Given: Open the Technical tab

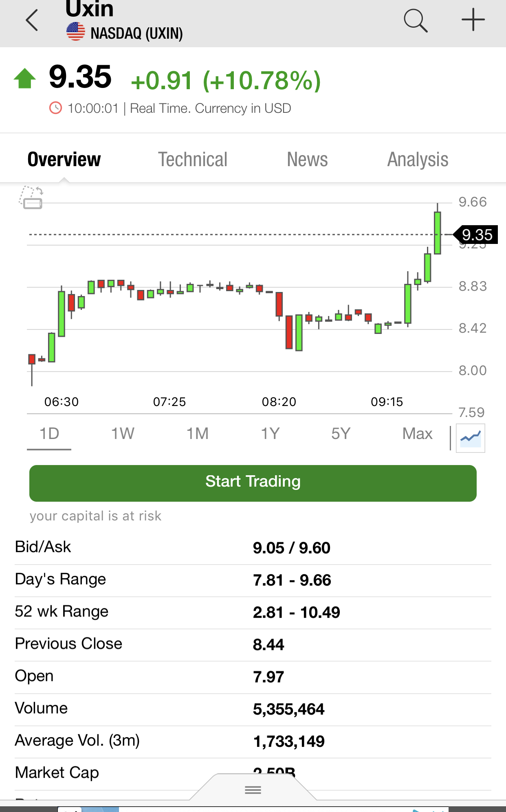Looking at the screenshot, I should [193, 159].
